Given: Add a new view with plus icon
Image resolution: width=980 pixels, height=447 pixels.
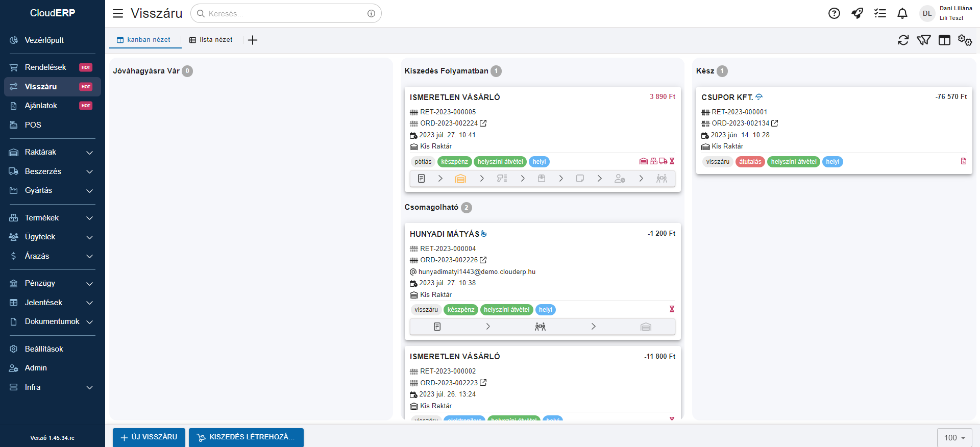Looking at the screenshot, I should [253, 40].
